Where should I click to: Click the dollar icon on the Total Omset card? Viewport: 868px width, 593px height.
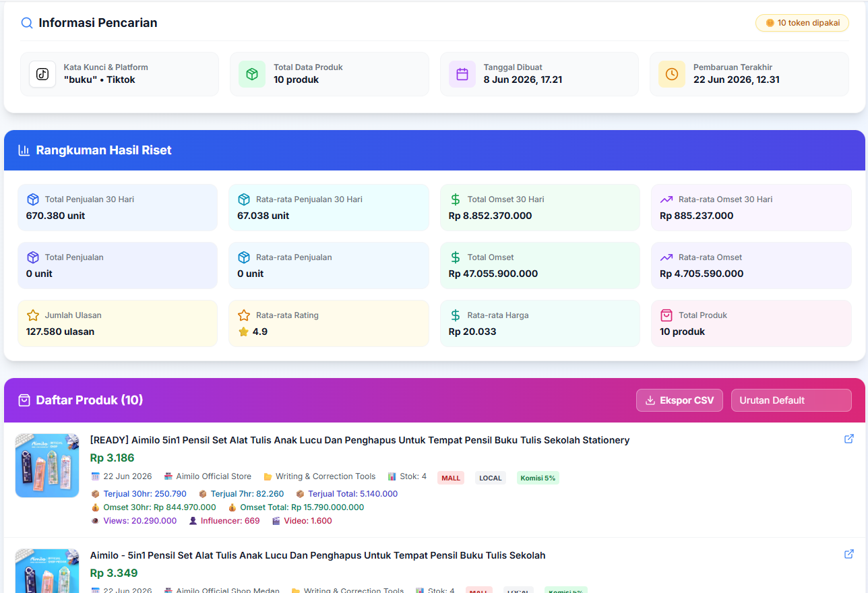pos(456,257)
